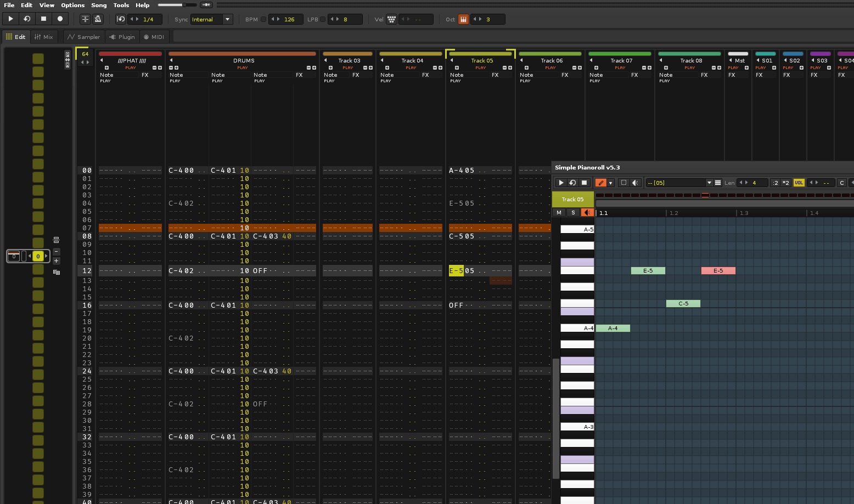Screen dimensions: 854x504
Task: Switch to the Mix tab
Action: (x=44, y=37)
